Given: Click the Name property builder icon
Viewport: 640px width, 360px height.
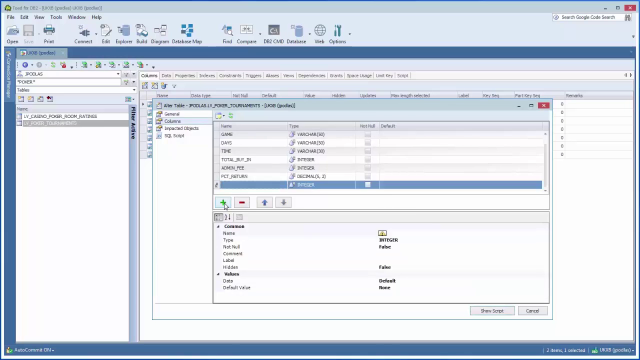Looking at the screenshot, I should (x=382, y=233).
